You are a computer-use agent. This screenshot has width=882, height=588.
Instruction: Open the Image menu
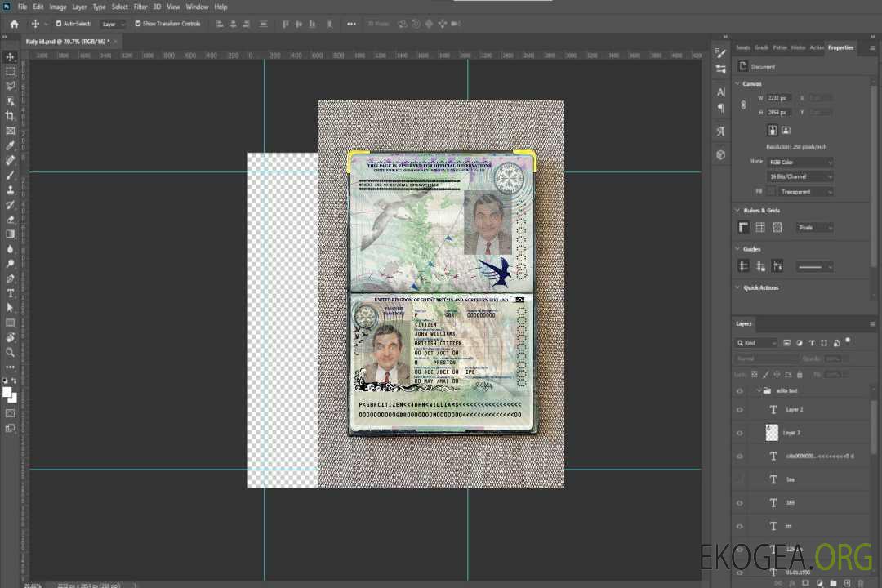[x=57, y=7]
